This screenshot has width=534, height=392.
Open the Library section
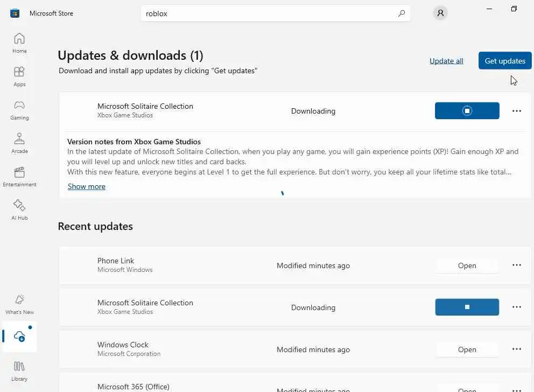[19, 371]
